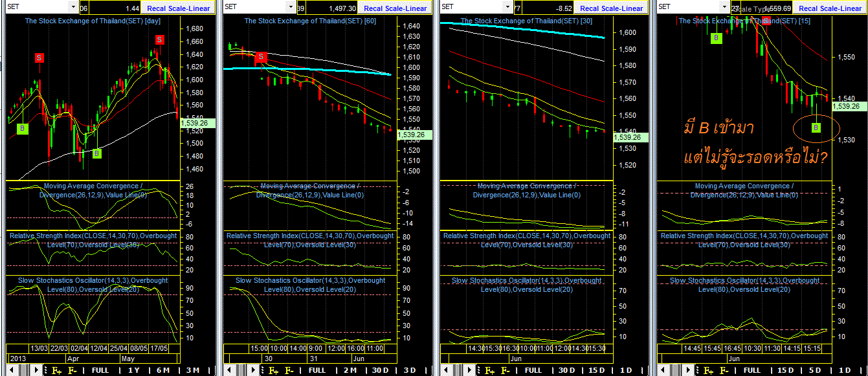Select the 3 M range on the day chart
868x376 pixels.
click(193, 370)
